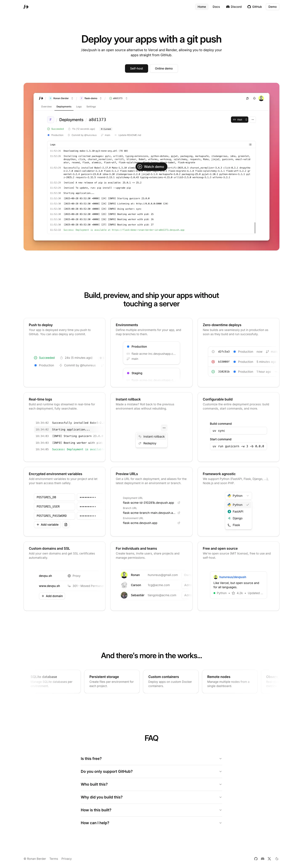Play the Watch demo video
The height and width of the screenshot is (868, 303).
pos(151,167)
